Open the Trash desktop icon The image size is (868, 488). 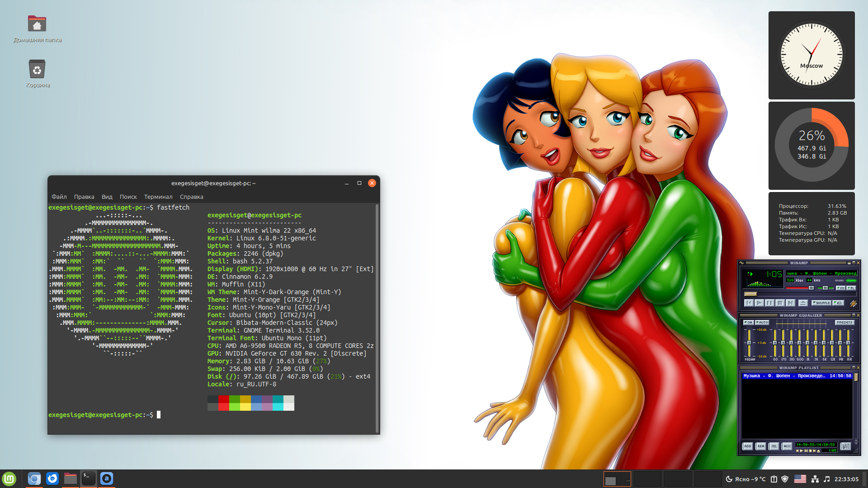pos(37,74)
